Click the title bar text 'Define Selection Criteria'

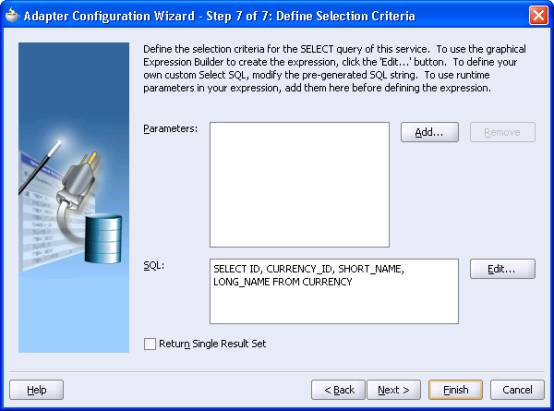(346, 16)
